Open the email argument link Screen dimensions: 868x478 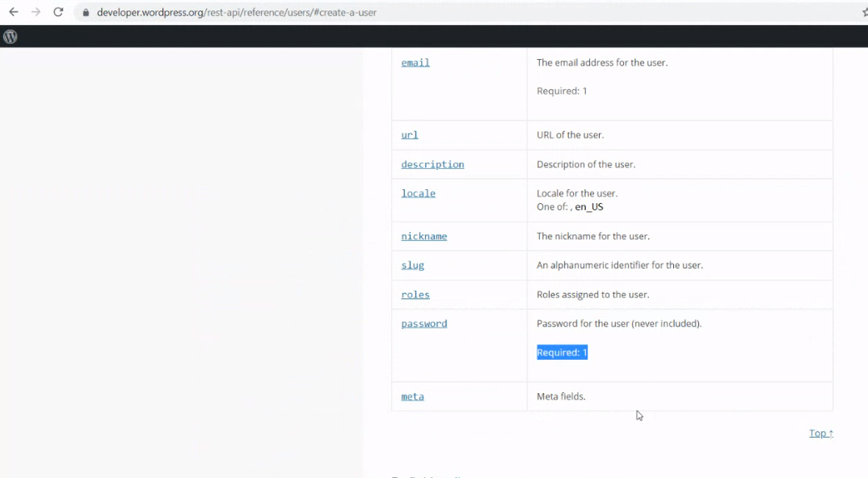415,62
